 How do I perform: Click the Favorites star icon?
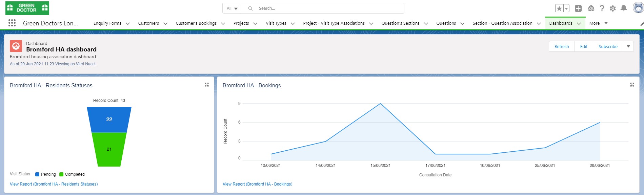pyautogui.click(x=559, y=8)
